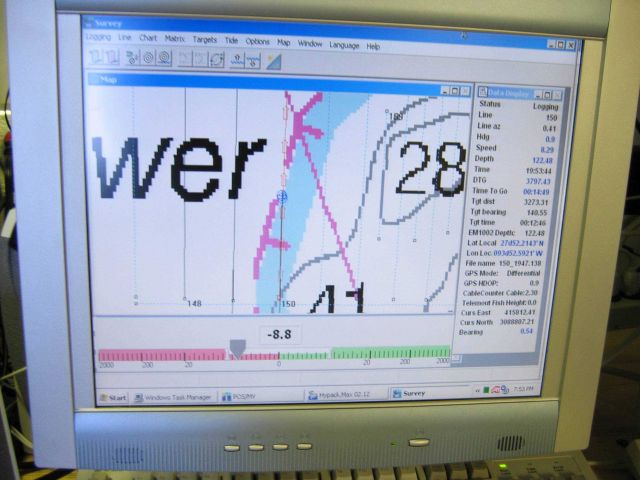This screenshot has width=640, height=480.
Task: Switch to Windows Task Manager in taskbar
Action: click(x=173, y=397)
